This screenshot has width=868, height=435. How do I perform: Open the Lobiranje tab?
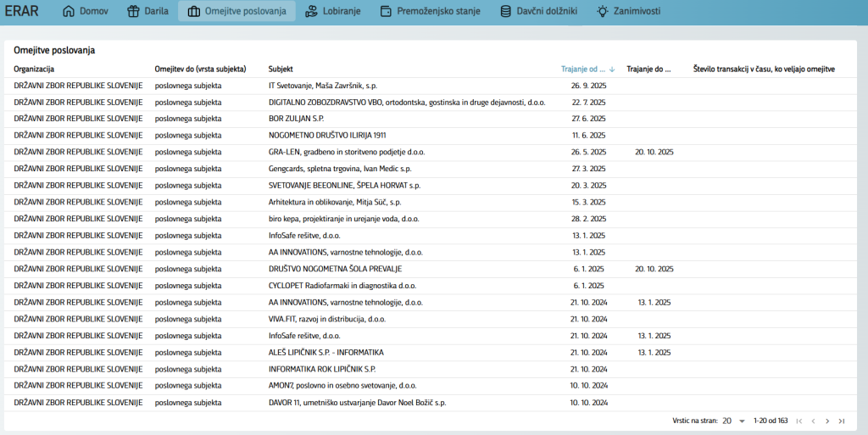tap(335, 12)
